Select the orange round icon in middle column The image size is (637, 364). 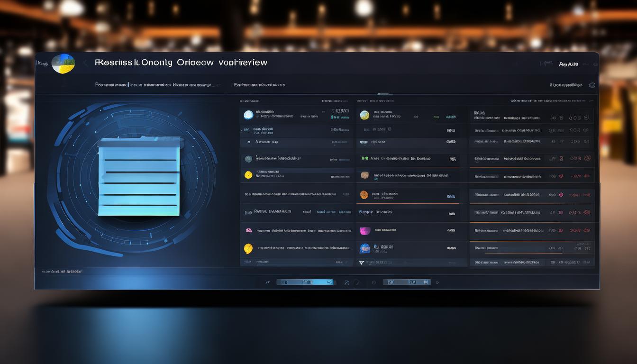tap(364, 194)
